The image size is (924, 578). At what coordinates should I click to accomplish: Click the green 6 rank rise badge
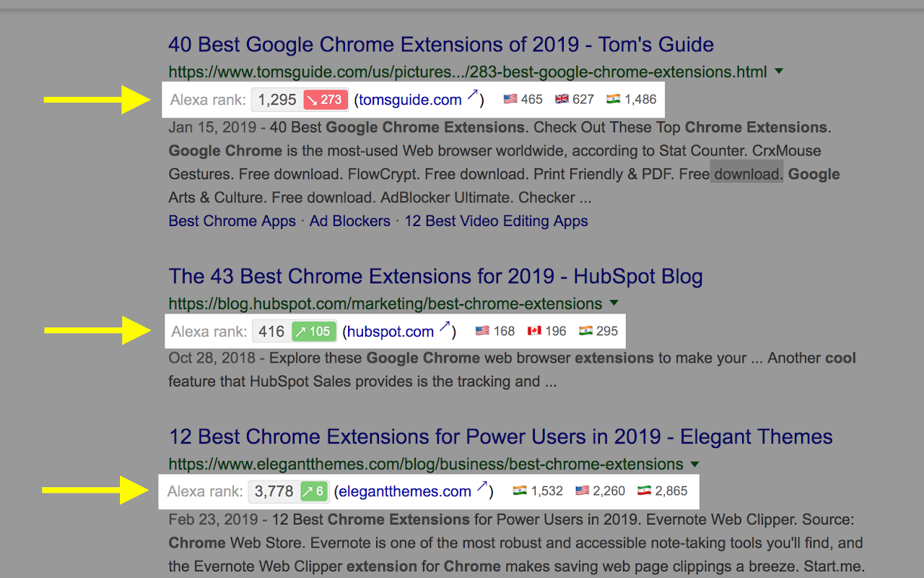pyautogui.click(x=314, y=492)
